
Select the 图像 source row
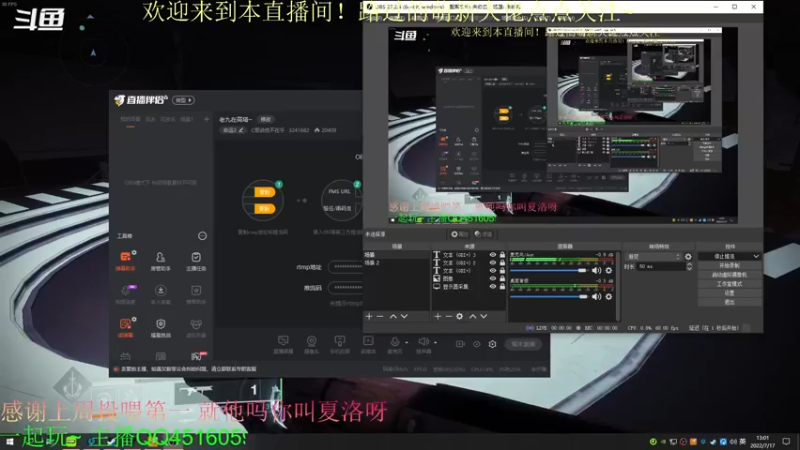pos(469,279)
